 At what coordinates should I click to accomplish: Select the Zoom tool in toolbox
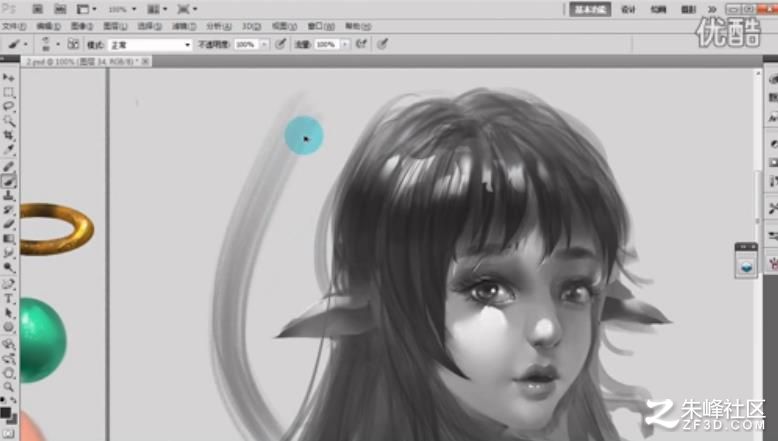pyautogui.click(x=8, y=387)
